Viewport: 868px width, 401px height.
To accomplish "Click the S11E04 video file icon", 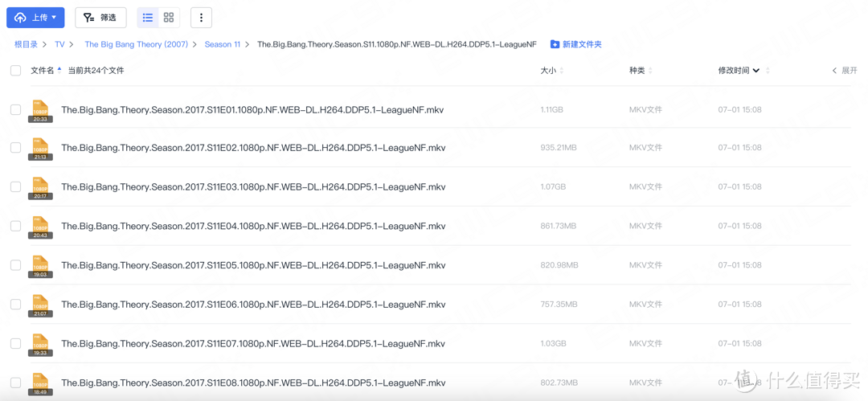I will (40, 227).
